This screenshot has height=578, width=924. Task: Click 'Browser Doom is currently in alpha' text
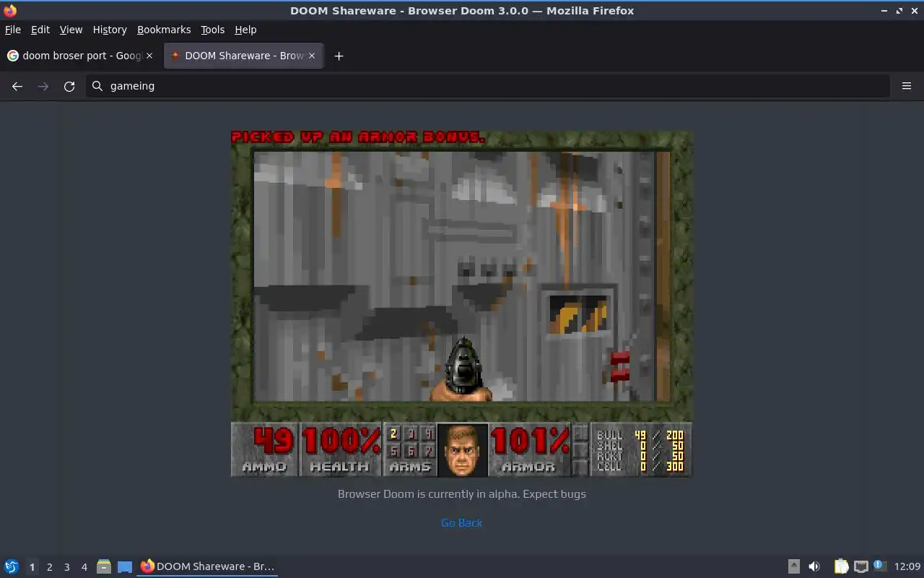(462, 494)
